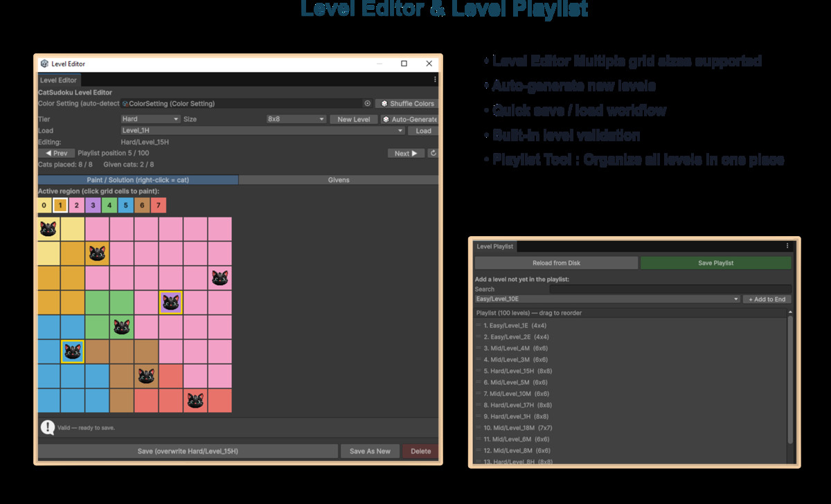The height and width of the screenshot is (504, 831).
Task: Maximize the Level Editor window
Action: pyautogui.click(x=404, y=64)
